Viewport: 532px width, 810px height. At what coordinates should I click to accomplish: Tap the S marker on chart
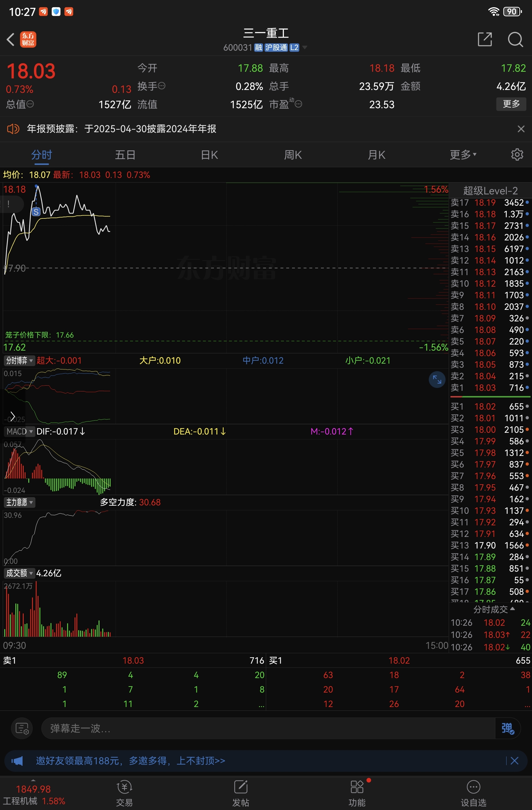(x=36, y=212)
